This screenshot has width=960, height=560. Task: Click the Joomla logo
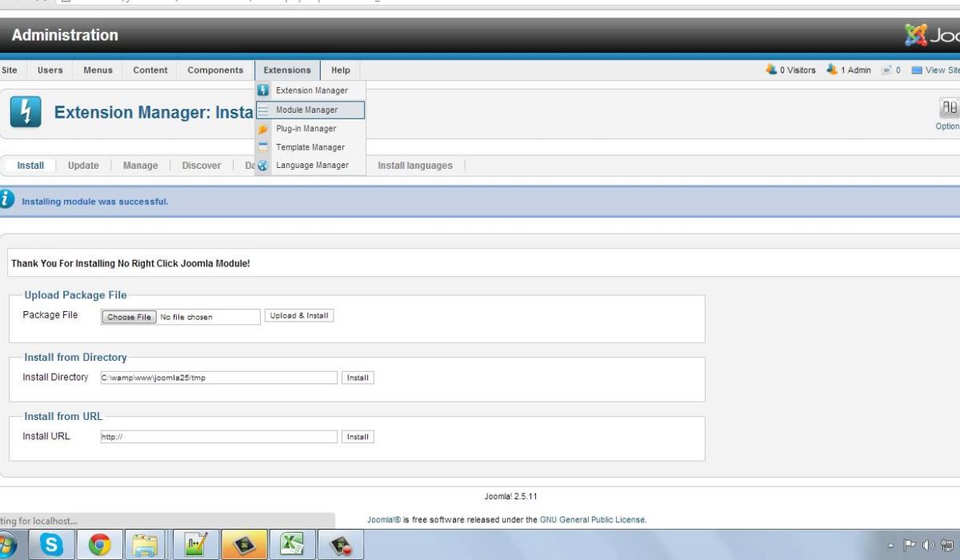[x=933, y=35]
